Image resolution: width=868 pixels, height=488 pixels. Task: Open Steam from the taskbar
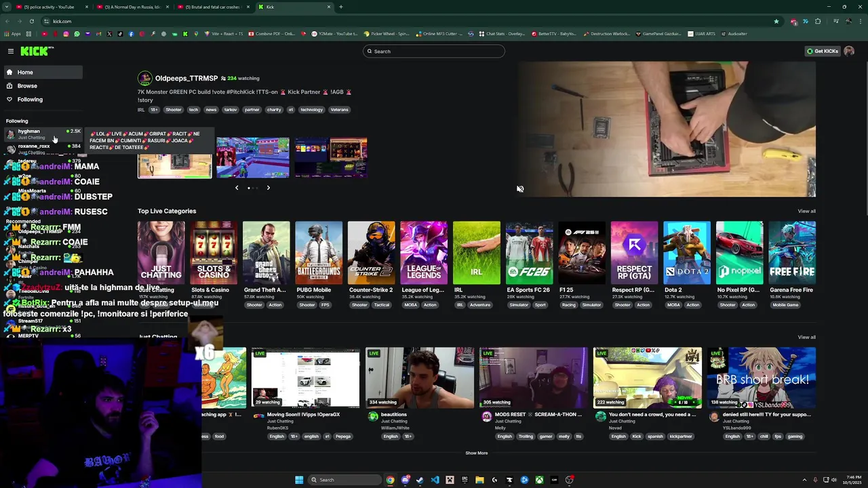(x=420, y=480)
